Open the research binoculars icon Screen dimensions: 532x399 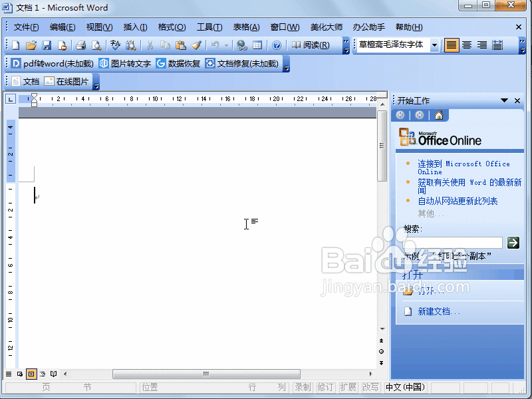tap(131, 45)
